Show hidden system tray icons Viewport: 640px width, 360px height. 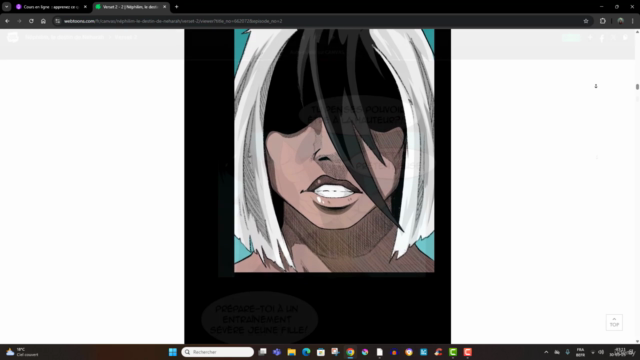[x=546, y=352]
